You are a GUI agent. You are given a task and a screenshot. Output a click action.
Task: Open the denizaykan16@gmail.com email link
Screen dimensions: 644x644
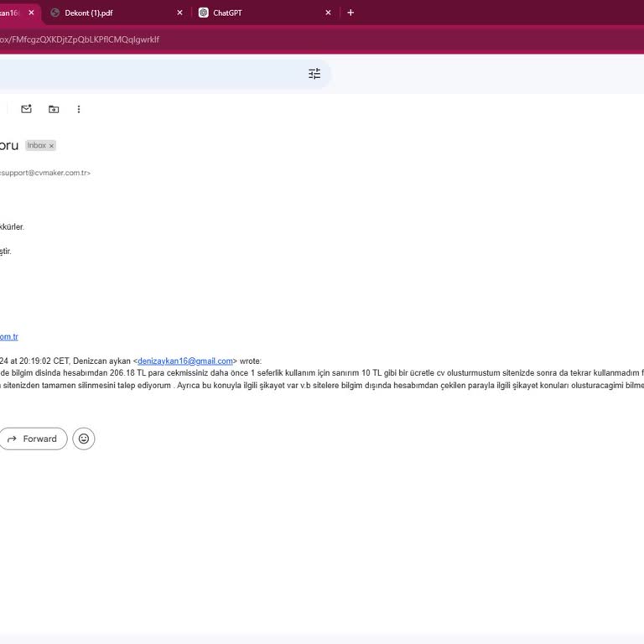185,361
